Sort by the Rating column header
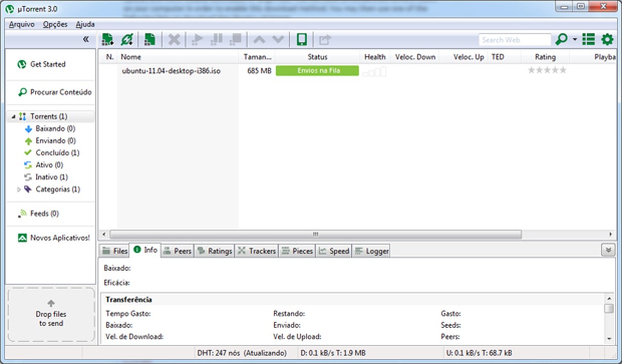This screenshot has width=622, height=364. [x=545, y=57]
